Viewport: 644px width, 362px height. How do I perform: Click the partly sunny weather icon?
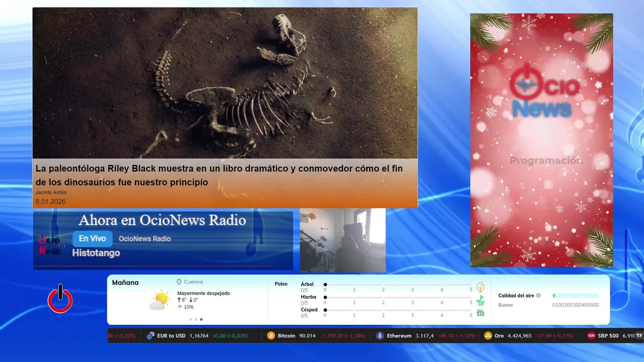point(160,300)
